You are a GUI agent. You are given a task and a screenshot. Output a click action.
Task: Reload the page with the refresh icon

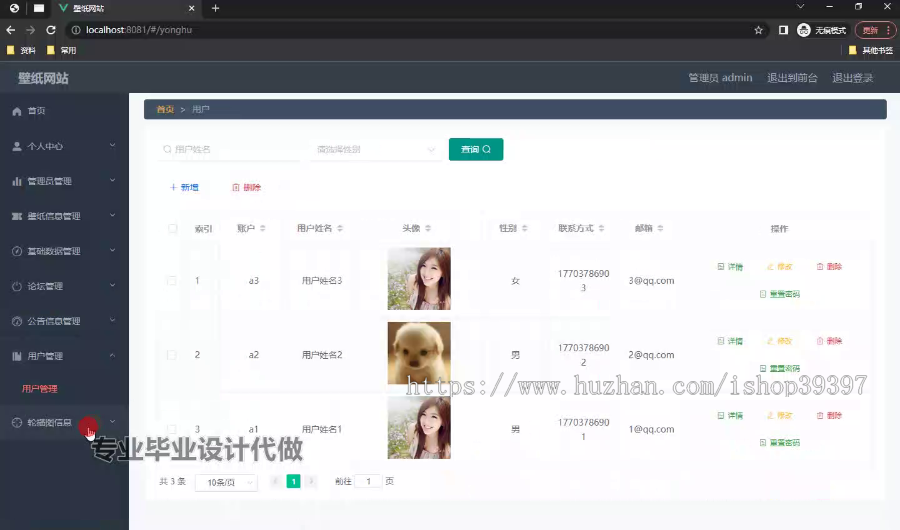[51, 30]
